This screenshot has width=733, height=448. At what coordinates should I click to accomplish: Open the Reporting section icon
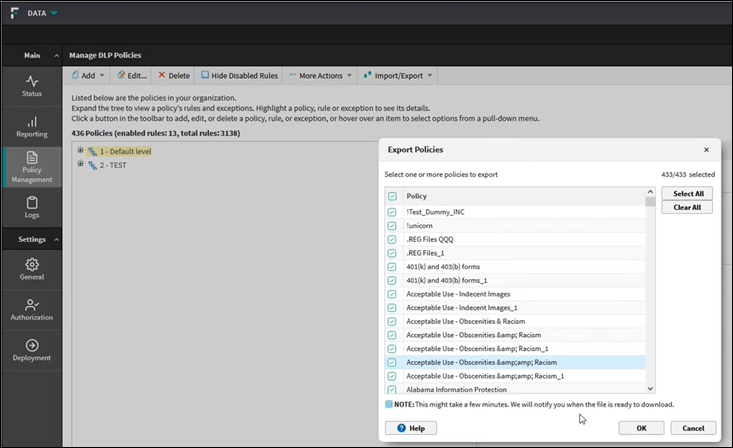[32, 126]
